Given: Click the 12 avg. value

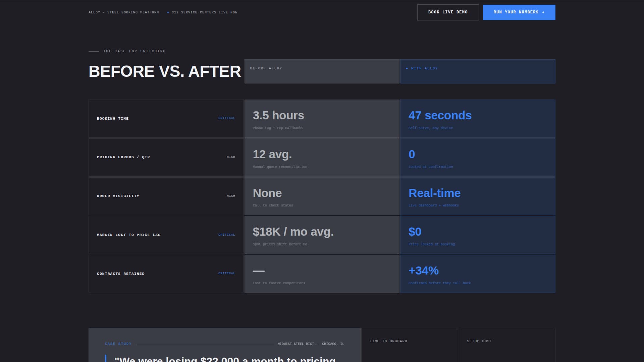Looking at the screenshot, I should click(272, 154).
